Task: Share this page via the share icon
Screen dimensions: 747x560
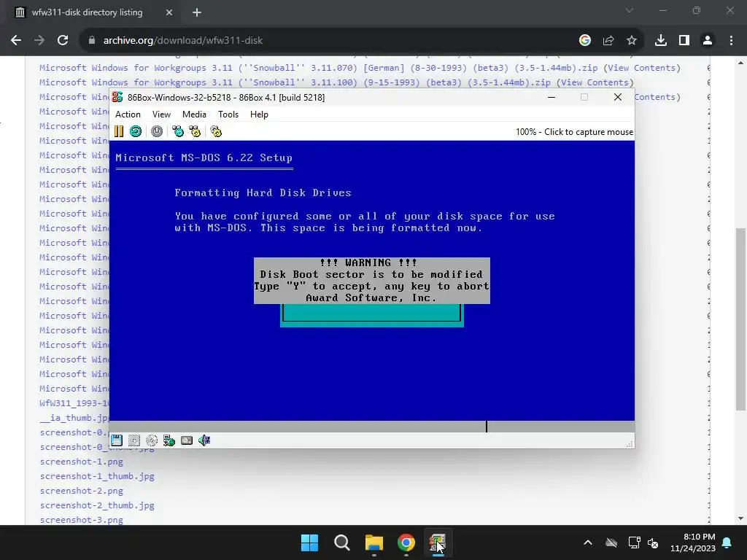Action: (608, 41)
